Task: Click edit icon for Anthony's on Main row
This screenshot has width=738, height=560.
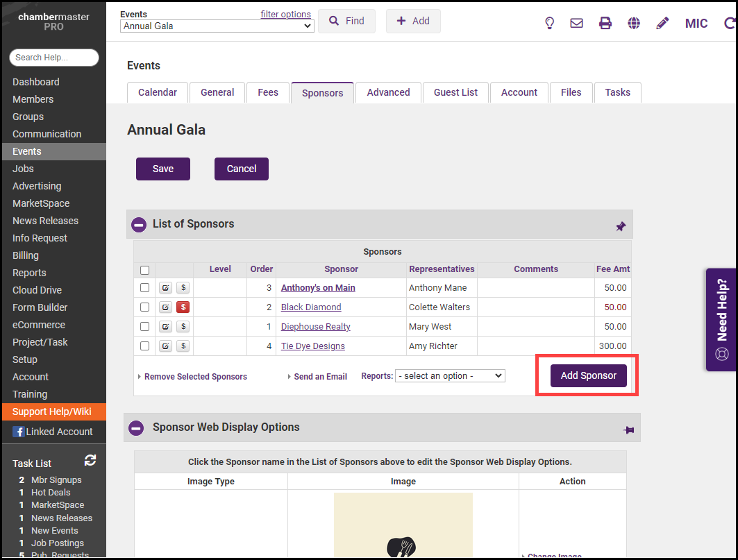Action: point(166,288)
